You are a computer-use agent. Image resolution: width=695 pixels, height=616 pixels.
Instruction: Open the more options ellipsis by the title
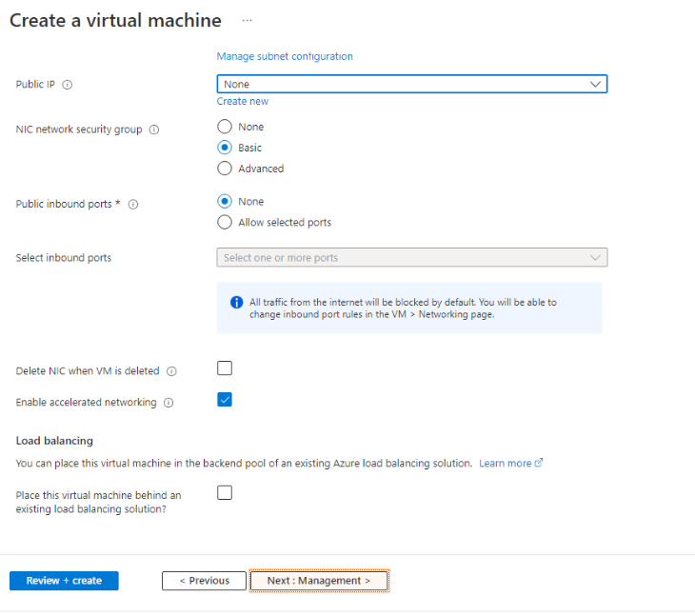click(248, 21)
